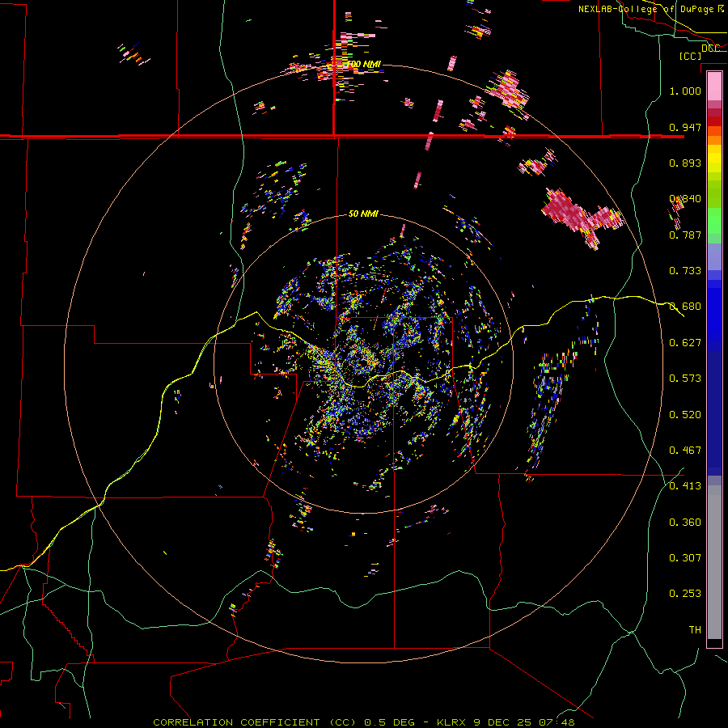
Task: Select the 0.307 scale value
Action: [685, 558]
